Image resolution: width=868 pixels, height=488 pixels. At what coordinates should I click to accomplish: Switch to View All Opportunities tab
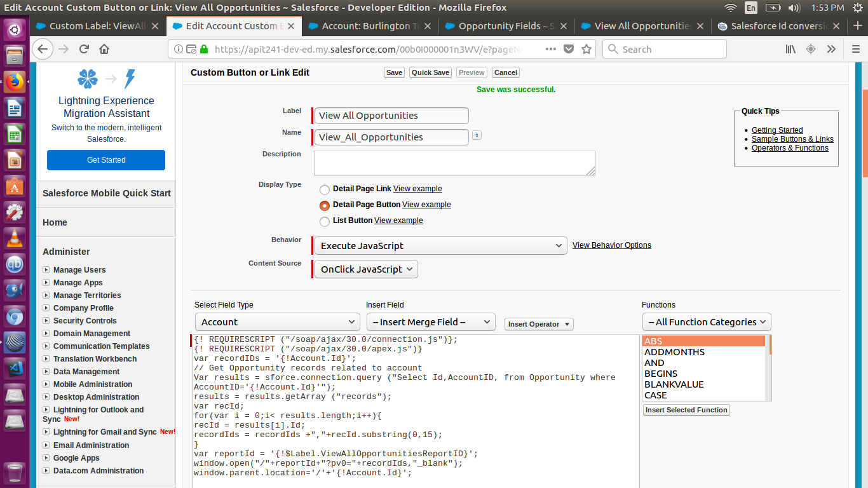(x=642, y=26)
